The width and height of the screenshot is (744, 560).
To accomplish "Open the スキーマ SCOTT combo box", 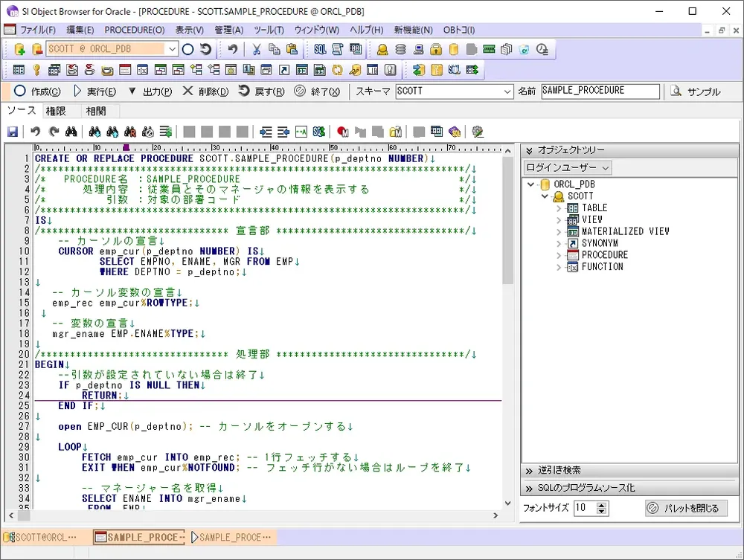I will [455, 91].
